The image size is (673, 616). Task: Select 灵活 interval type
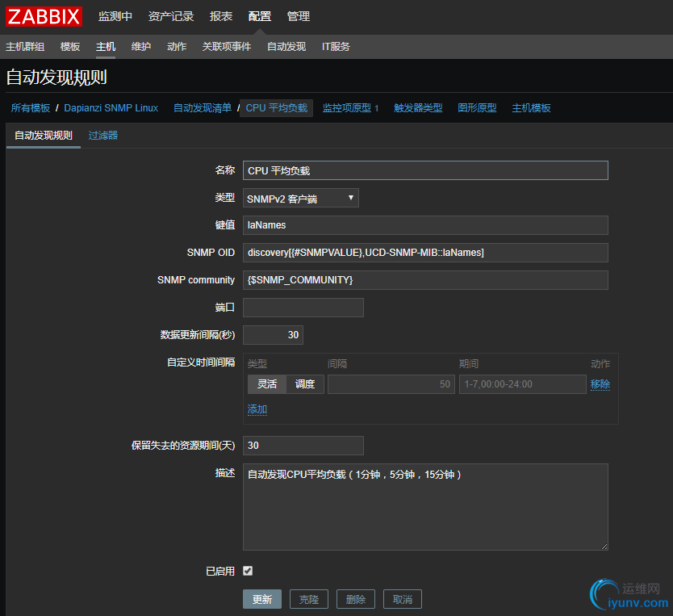(267, 383)
